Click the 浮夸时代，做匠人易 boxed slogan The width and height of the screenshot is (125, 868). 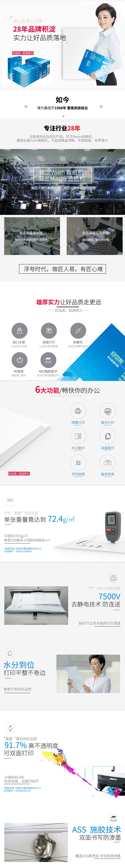point(62,269)
